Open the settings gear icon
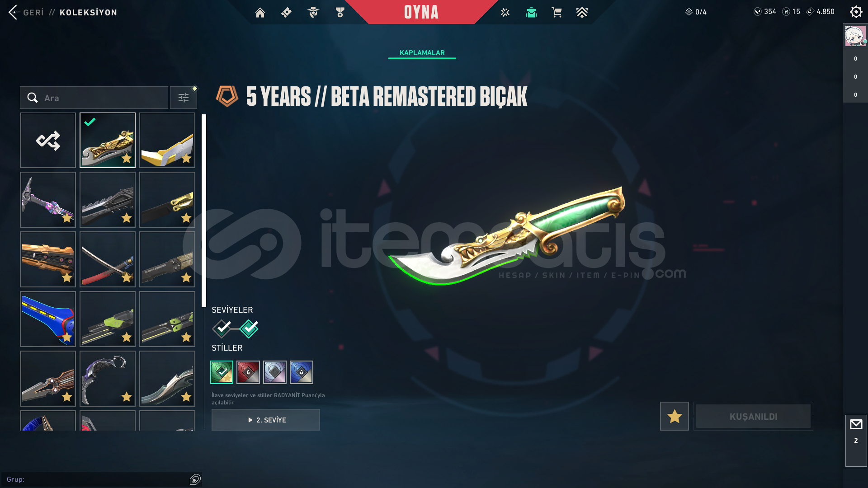Screen dimensions: 868x488 click(856, 12)
